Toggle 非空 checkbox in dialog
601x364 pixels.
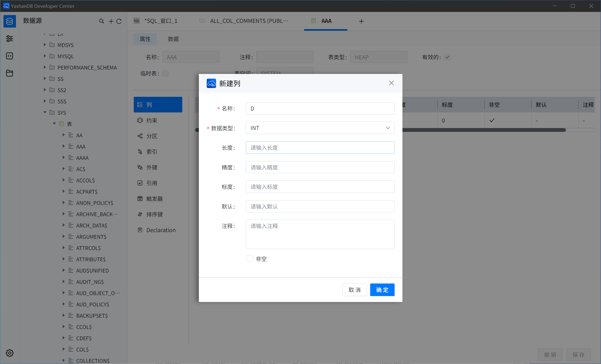250,258
